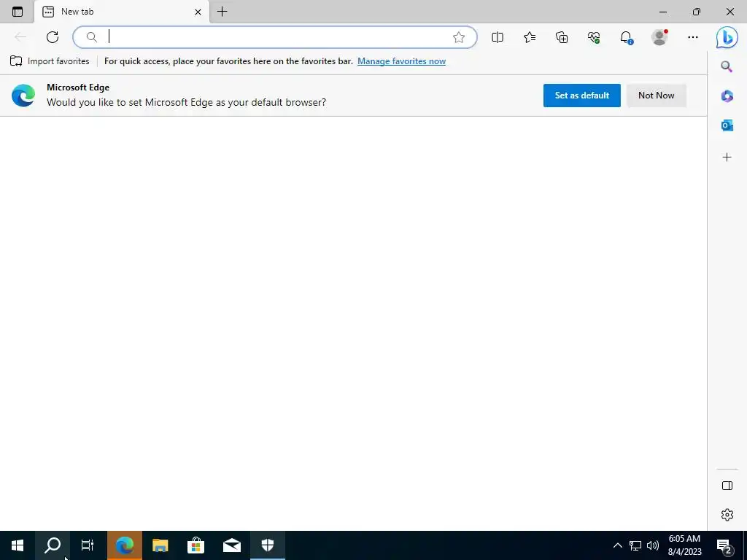Screen dimensions: 747x560
Task: Open Windows Security shield in taskbar
Action: click(268, 545)
